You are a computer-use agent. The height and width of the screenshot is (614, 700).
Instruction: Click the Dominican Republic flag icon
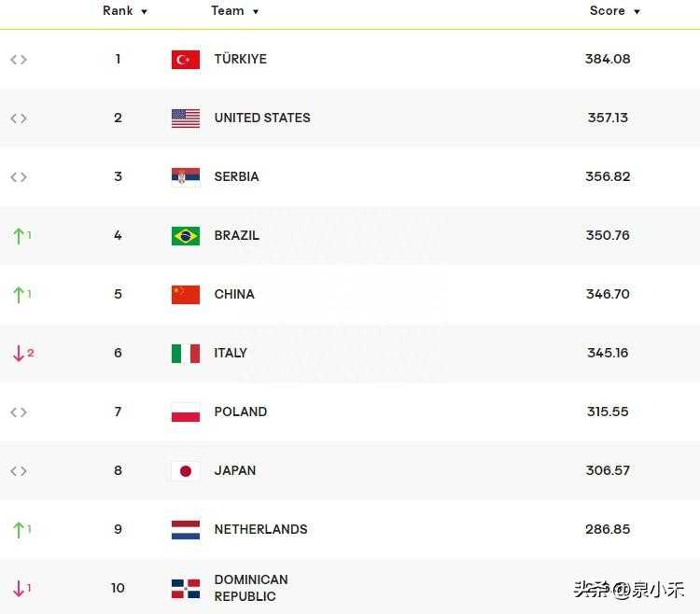[x=186, y=589]
